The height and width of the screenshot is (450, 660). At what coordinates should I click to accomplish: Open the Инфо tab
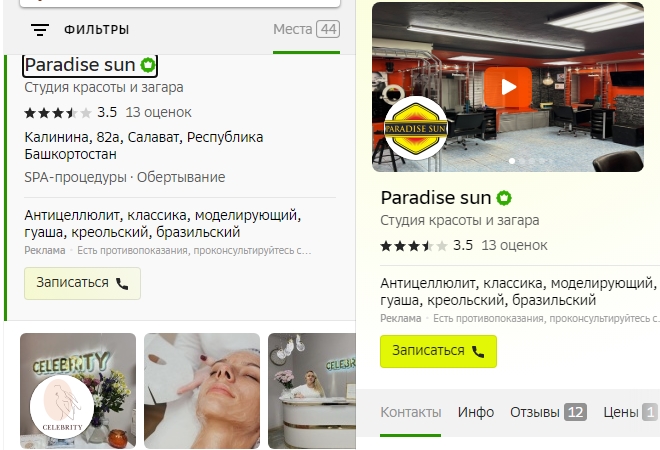tap(476, 412)
